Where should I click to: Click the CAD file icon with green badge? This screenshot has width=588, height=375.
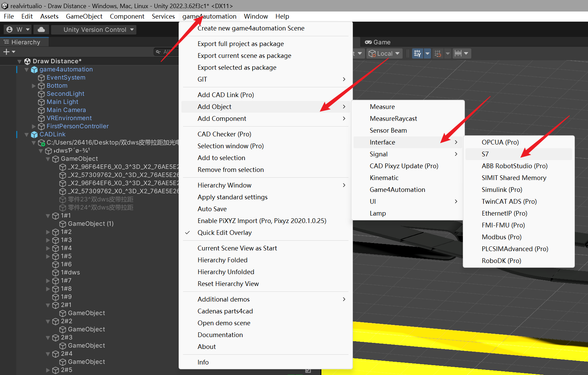pos(41,142)
